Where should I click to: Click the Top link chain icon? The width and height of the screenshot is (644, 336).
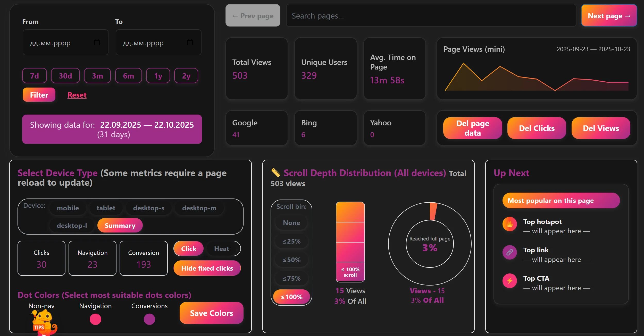pos(509,252)
